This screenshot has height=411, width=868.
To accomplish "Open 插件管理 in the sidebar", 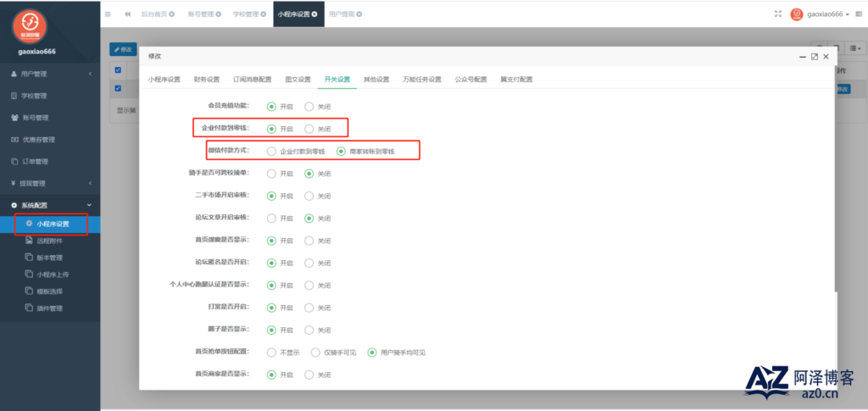I will [49, 308].
